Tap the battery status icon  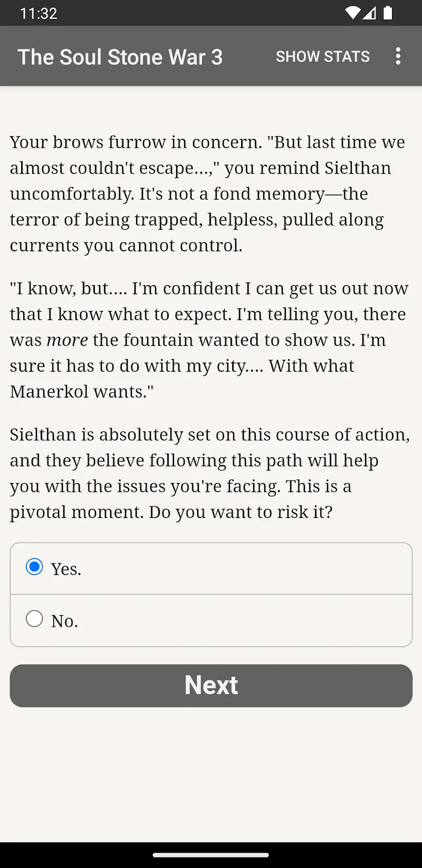coord(388,13)
